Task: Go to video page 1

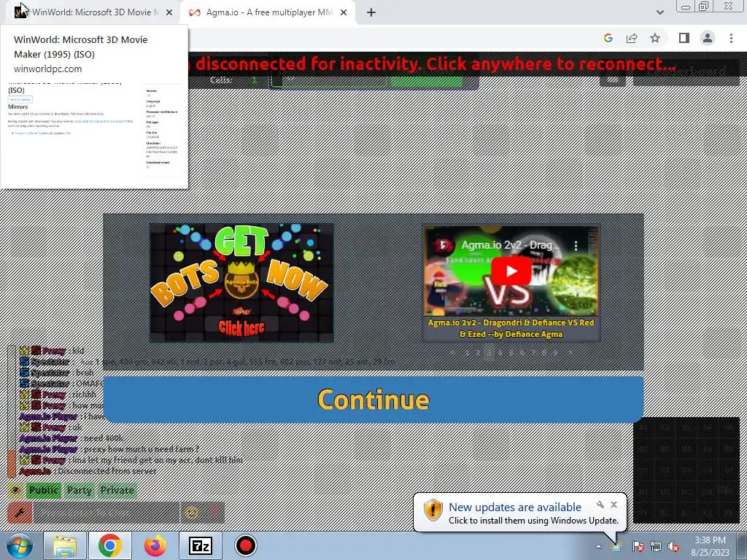Action: tap(467, 353)
